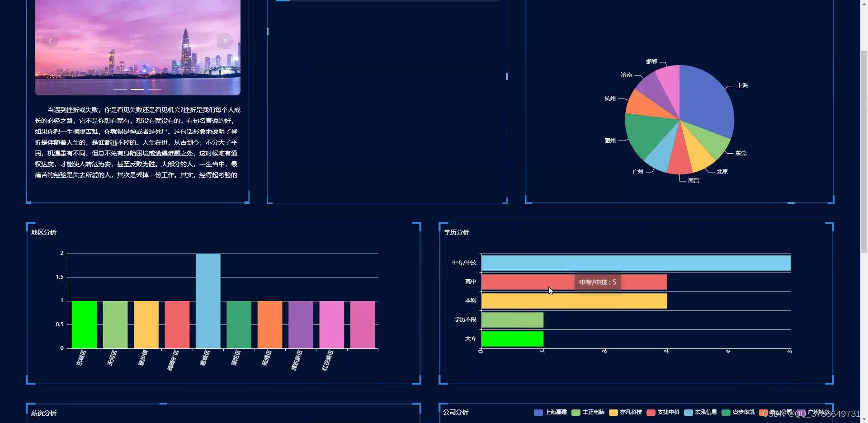Screen dimensions: 868x423
Task: Click the 寮步镇 yellow bar
Action: tap(146, 324)
